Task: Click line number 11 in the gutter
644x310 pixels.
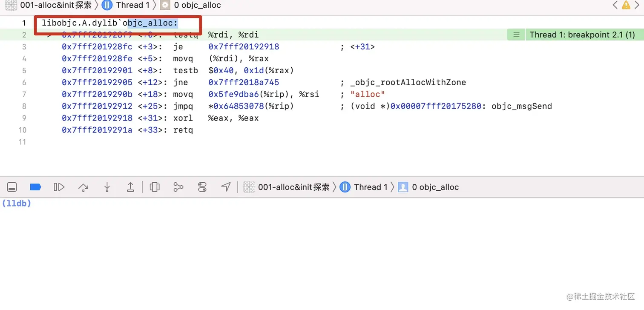Action: (x=22, y=142)
